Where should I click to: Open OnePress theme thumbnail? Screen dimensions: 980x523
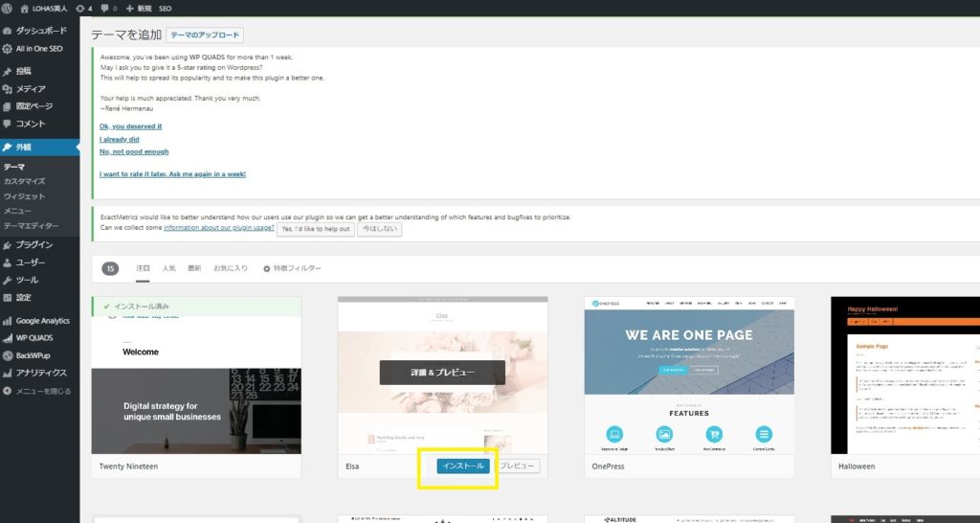pos(689,375)
